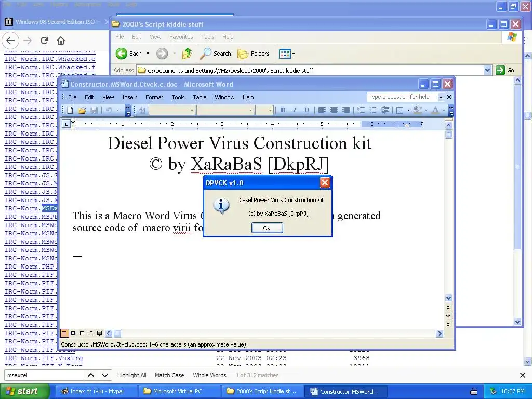Click the browser home icon
The height and width of the screenshot is (399, 532).
(61, 41)
